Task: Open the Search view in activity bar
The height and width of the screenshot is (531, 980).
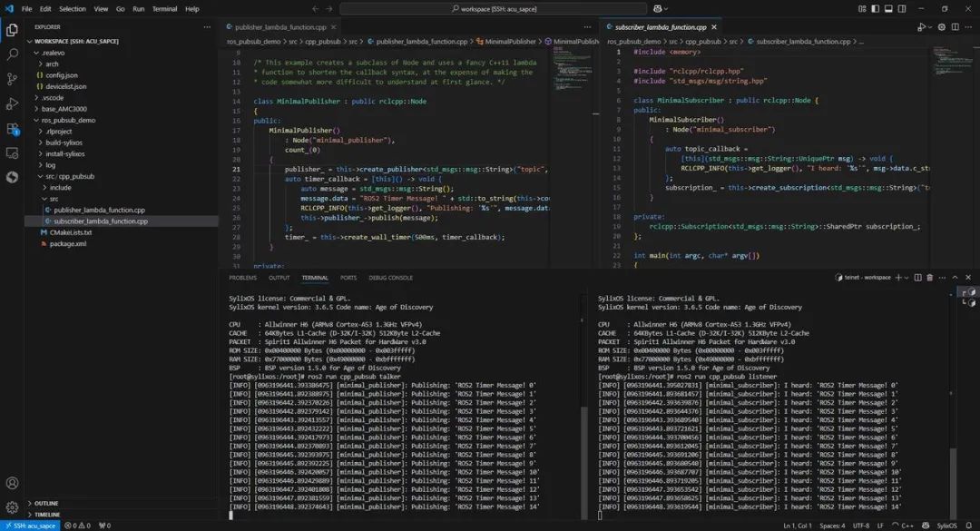Action: point(12,54)
